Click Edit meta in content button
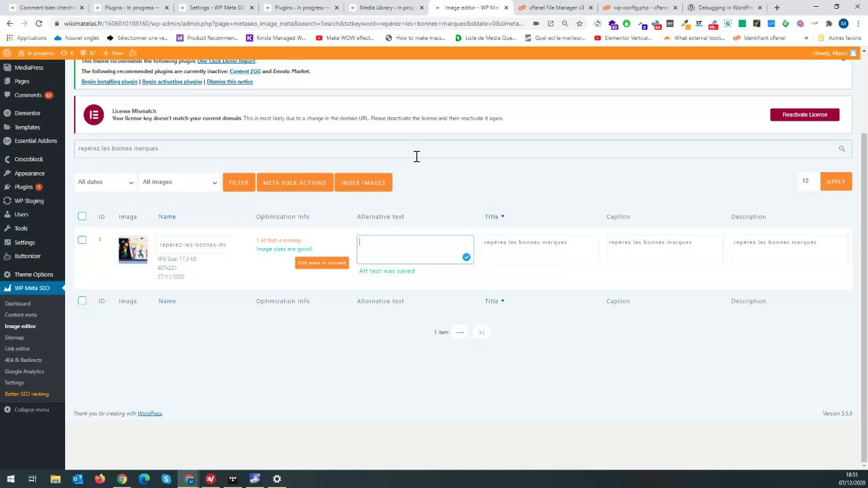 click(322, 263)
